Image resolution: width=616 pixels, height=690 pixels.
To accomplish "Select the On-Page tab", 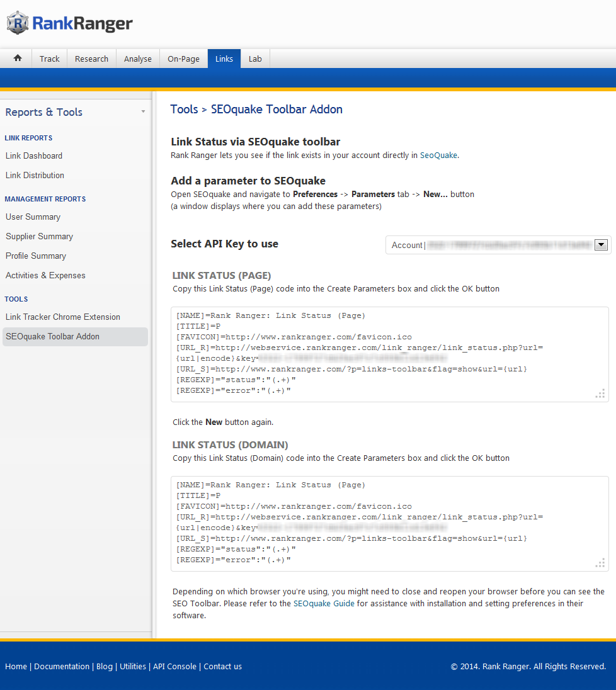I will pyautogui.click(x=183, y=59).
